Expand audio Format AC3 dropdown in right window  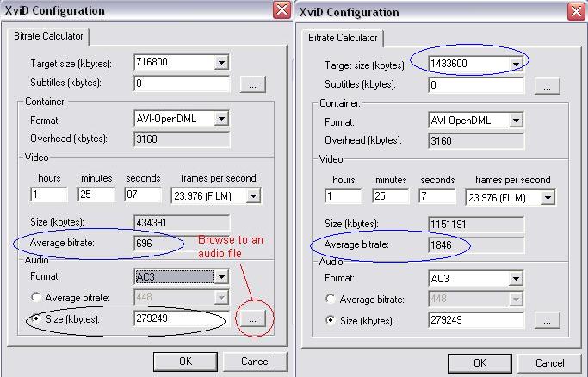click(516, 279)
